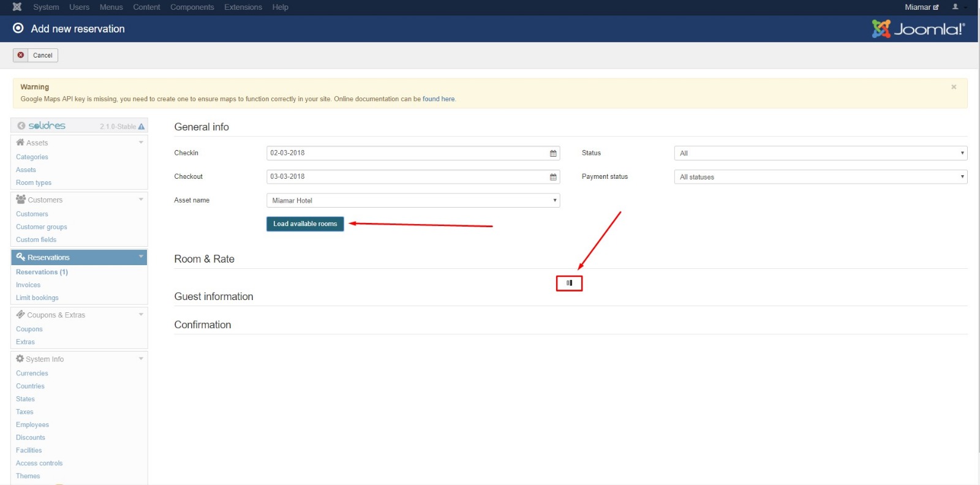Open the Status dropdown
Screen dimensions: 980x485
coord(820,153)
